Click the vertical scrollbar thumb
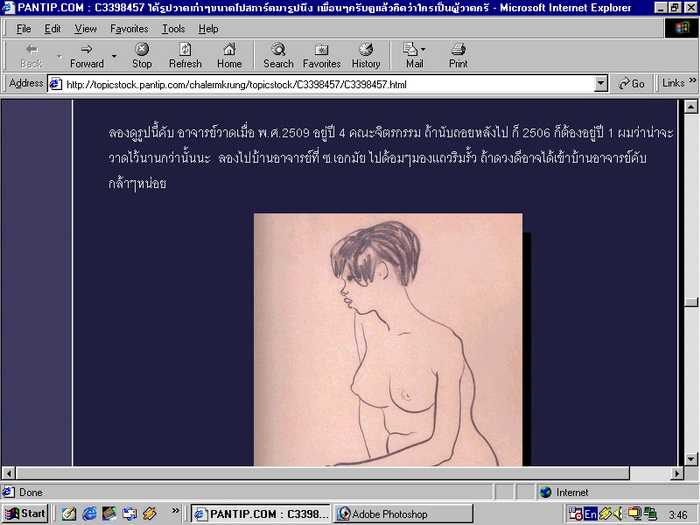700x525 pixels. (691, 302)
